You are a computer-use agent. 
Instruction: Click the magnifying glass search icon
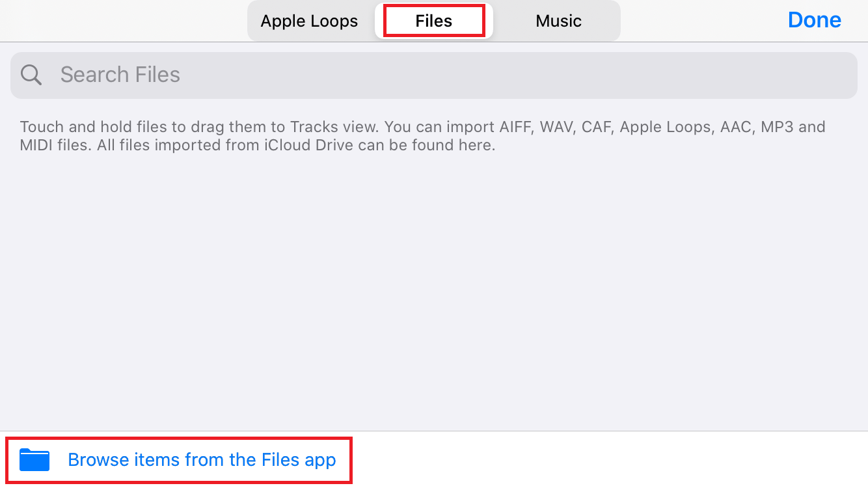(x=31, y=75)
